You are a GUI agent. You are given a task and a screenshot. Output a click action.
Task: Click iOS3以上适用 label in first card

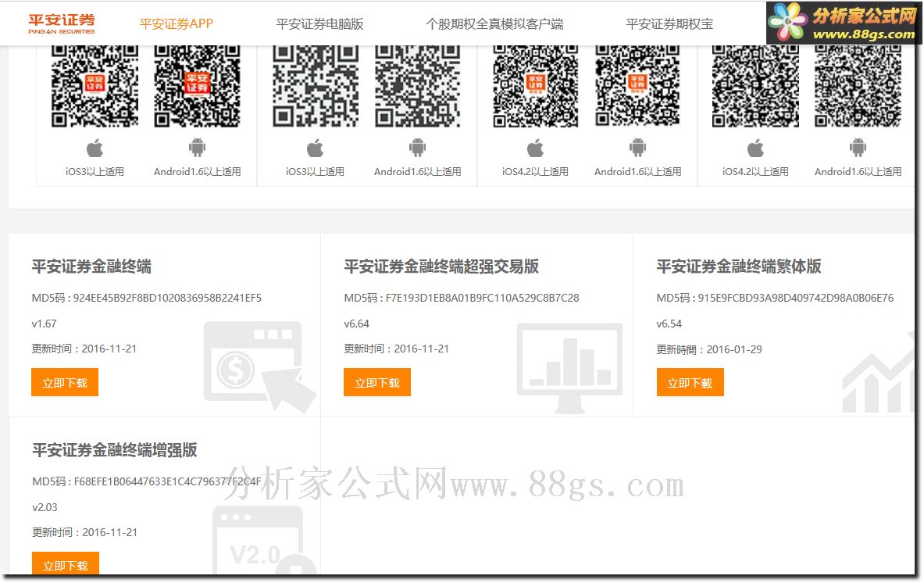tap(95, 172)
